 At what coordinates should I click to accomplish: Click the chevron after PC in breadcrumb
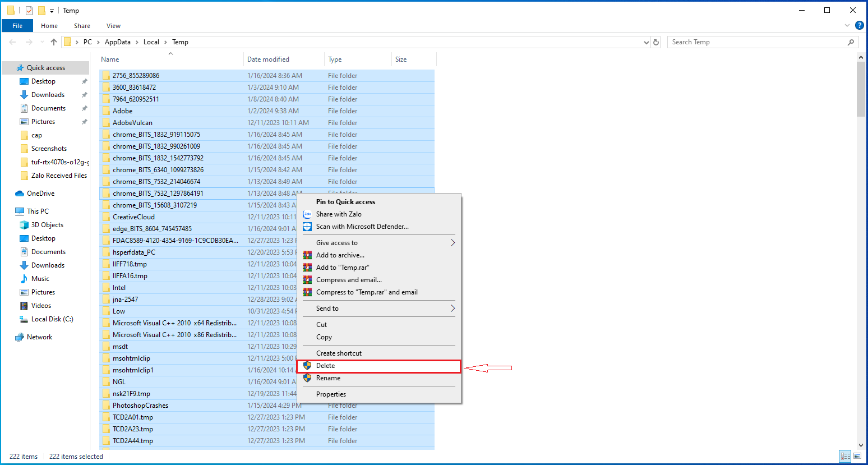(x=98, y=42)
